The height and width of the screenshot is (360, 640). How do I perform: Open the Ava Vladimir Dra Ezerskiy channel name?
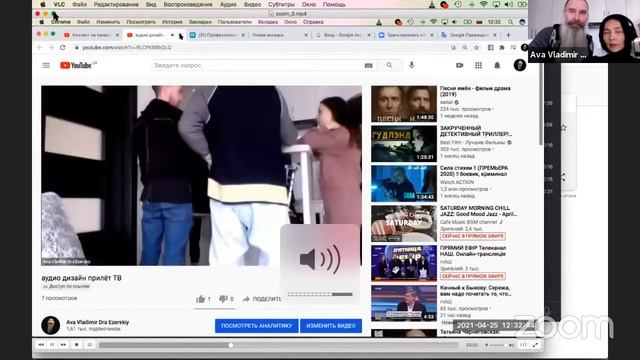click(98, 322)
